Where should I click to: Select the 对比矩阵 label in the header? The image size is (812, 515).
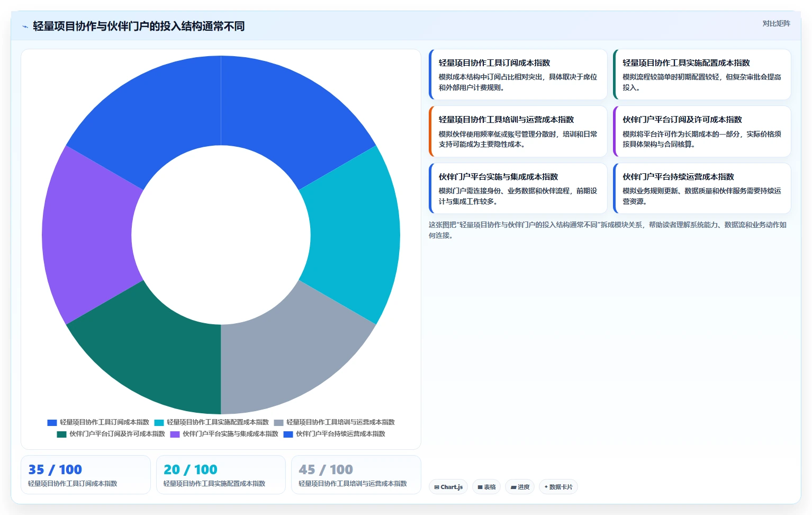point(776,23)
